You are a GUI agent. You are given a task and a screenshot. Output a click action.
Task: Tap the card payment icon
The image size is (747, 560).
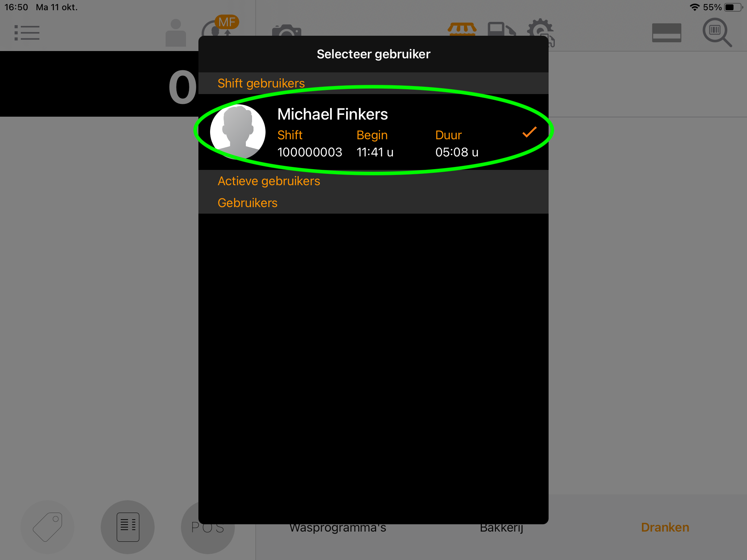(667, 33)
